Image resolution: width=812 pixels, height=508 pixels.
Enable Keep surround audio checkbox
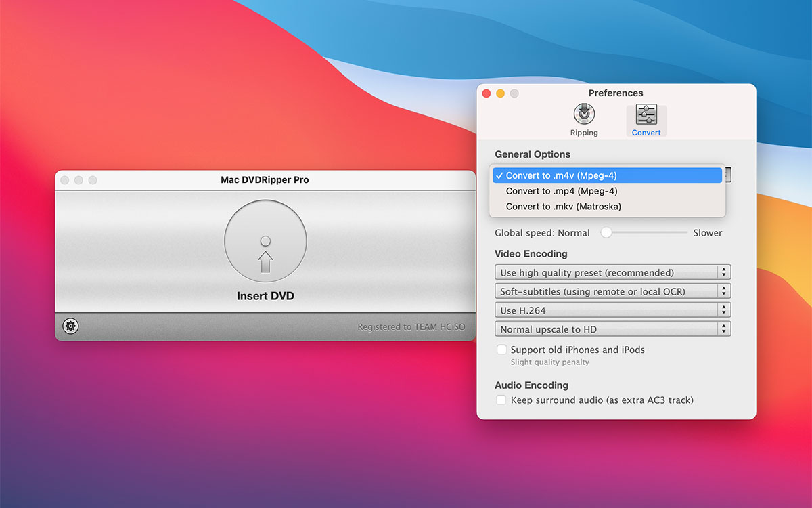[x=501, y=400]
